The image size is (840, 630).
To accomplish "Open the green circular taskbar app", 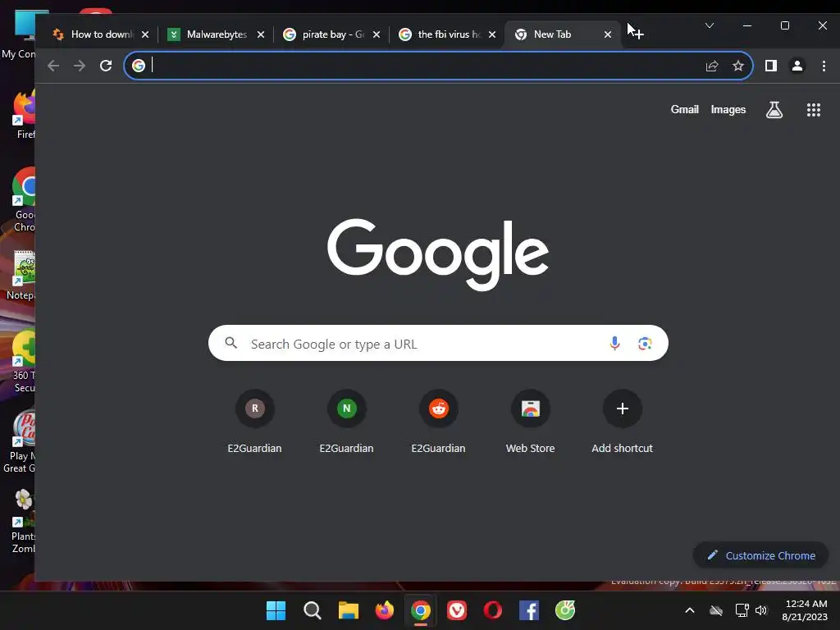I will tap(564, 610).
